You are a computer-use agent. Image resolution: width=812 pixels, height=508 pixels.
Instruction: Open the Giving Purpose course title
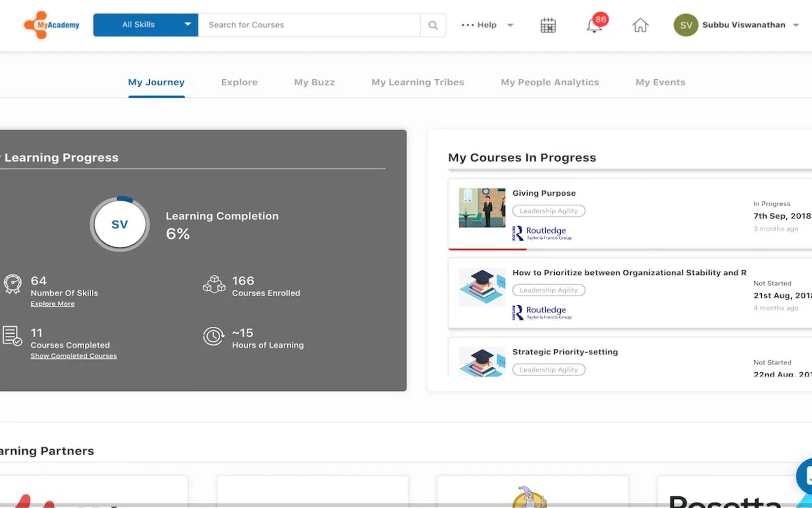tap(544, 193)
